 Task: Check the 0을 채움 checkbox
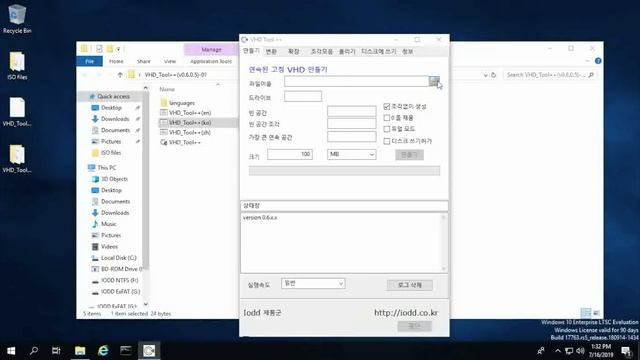pos(387,118)
